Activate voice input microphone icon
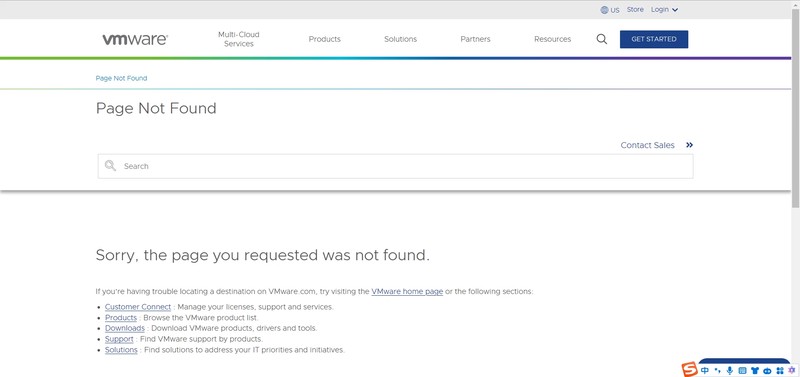 [x=730, y=370]
